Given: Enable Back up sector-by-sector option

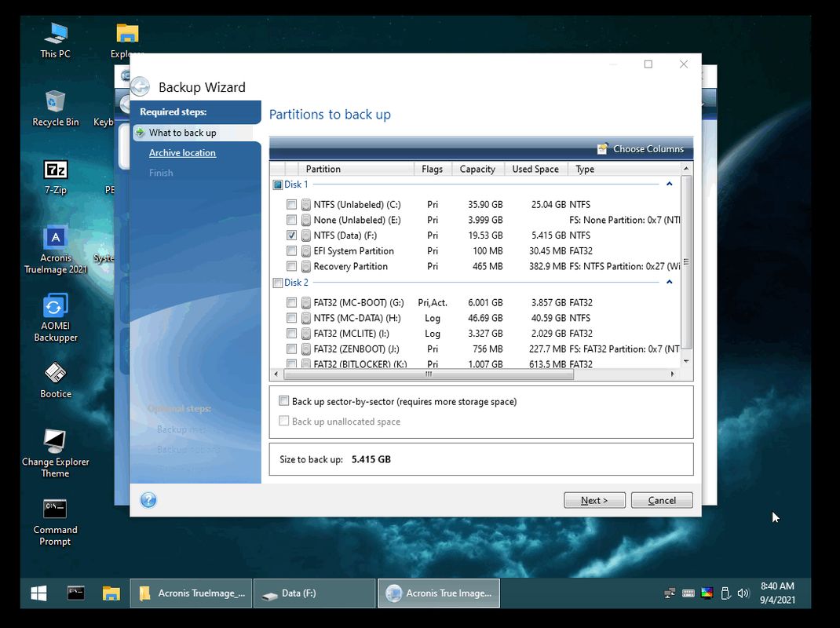Looking at the screenshot, I should [x=284, y=401].
